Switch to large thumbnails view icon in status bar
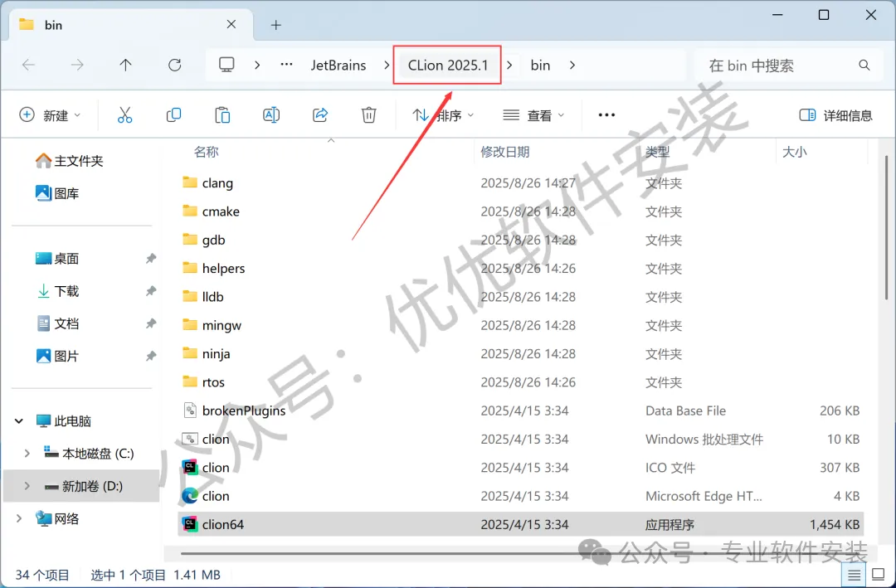Screen dimensions: 896x588 tap(879, 575)
